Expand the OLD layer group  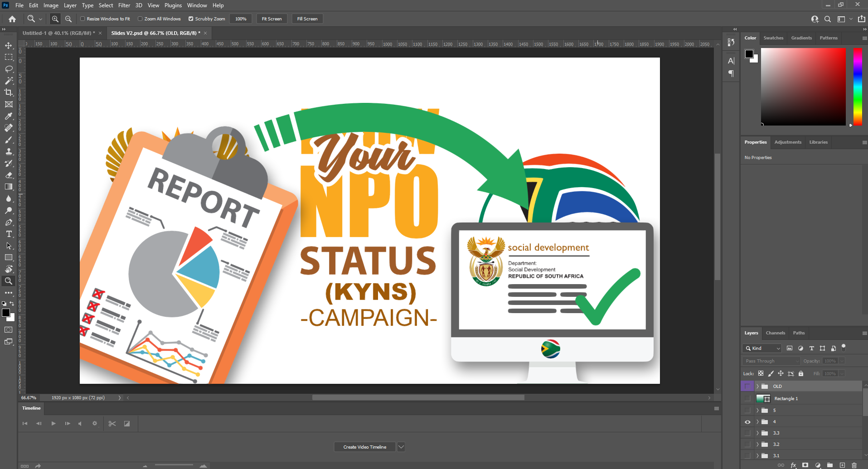(x=757, y=387)
